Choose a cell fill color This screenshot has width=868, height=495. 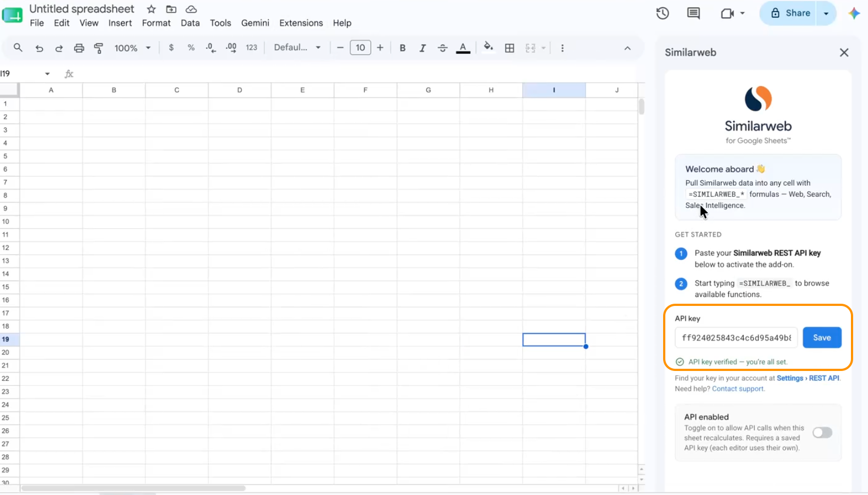[488, 47]
